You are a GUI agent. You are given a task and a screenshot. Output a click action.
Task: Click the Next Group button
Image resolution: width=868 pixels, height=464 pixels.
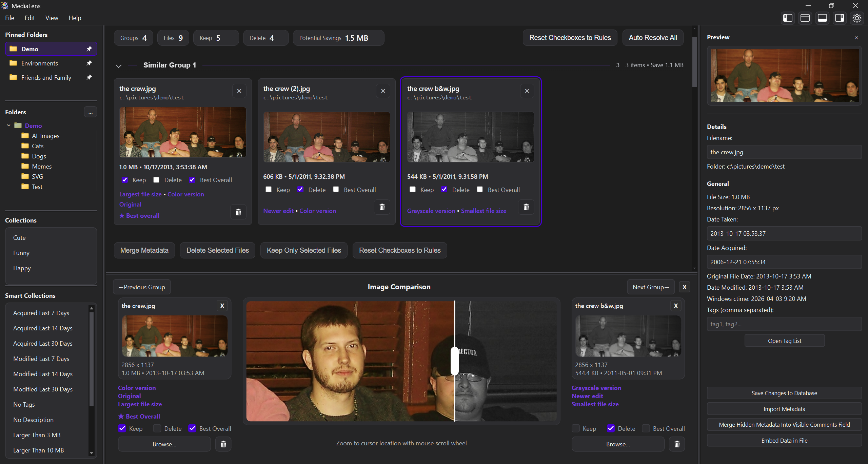pos(651,287)
